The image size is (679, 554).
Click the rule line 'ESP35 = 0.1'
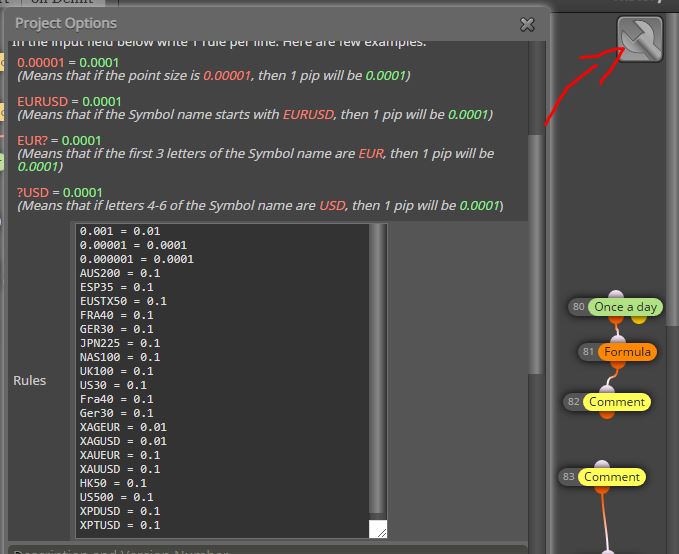[x=116, y=287]
